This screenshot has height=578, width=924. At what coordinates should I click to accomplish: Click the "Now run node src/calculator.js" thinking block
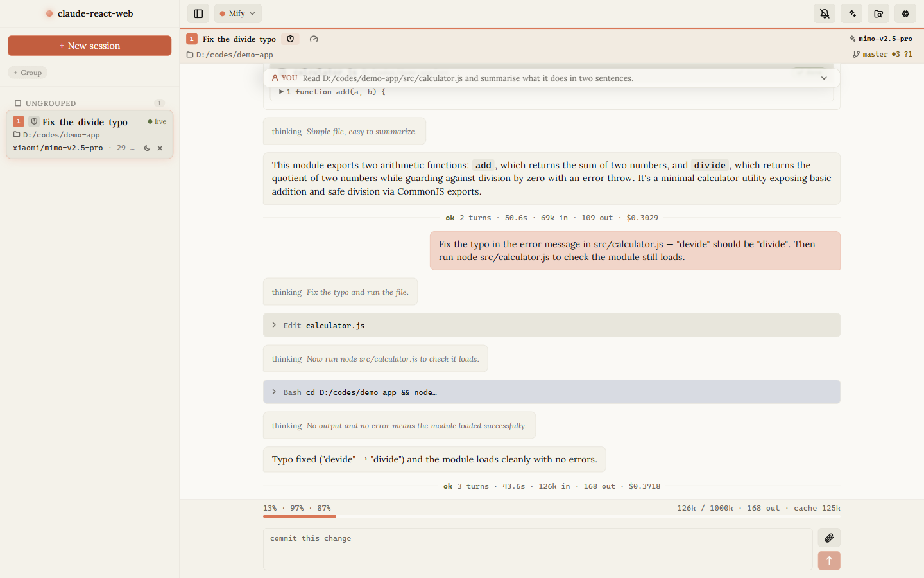tap(375, 359)
